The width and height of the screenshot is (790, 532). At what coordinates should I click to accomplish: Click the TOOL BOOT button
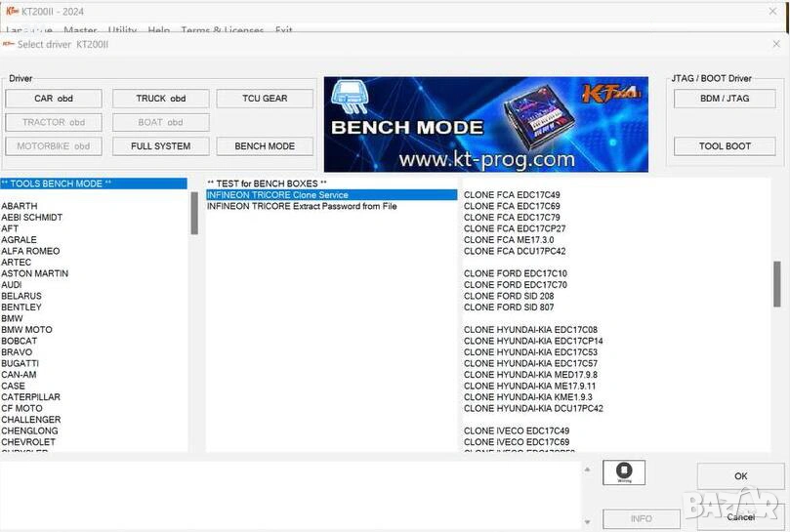point(725,146)
